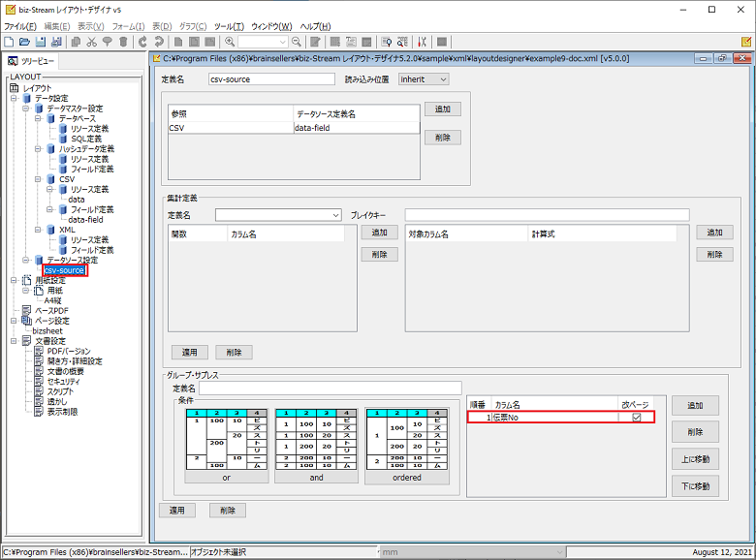The image size is (756, 560).
Task: Select SQL定義 in the tree
Action: (x=86, y=139)
